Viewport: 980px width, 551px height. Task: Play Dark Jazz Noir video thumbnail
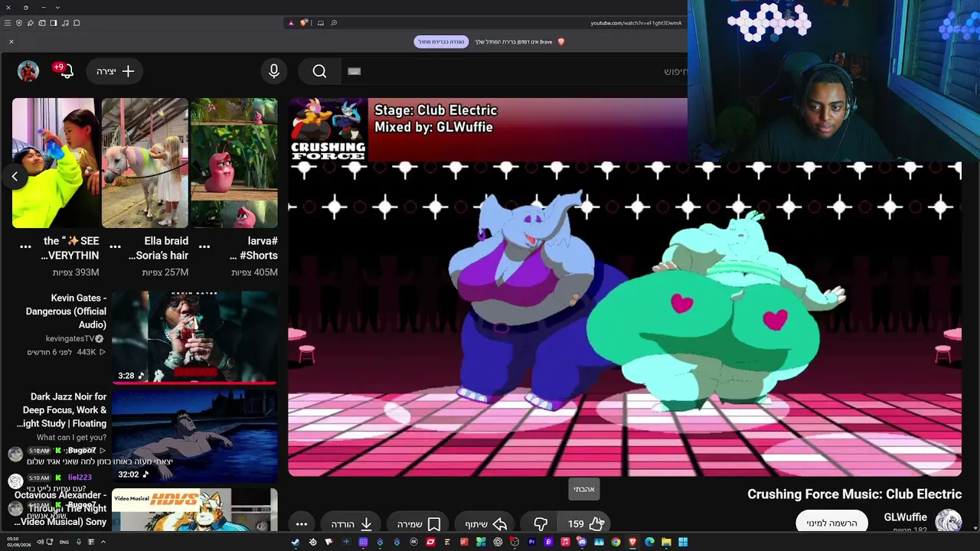click(194, 436)
